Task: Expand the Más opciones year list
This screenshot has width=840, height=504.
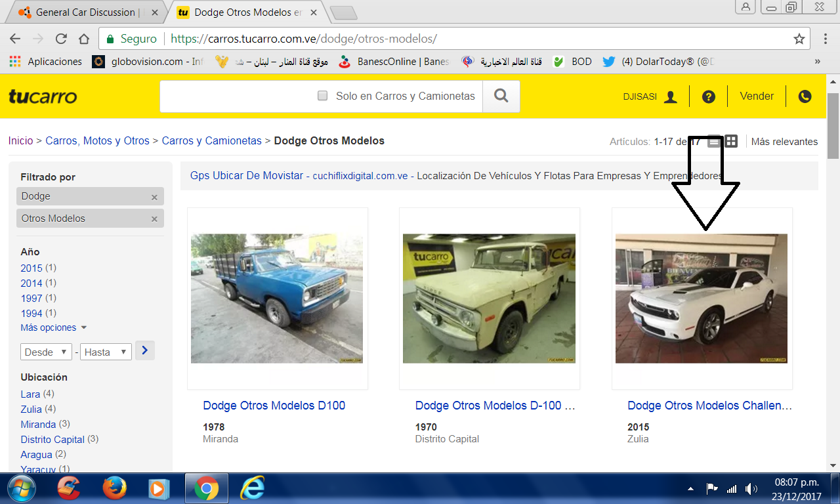Action: [x=54, y=327]
